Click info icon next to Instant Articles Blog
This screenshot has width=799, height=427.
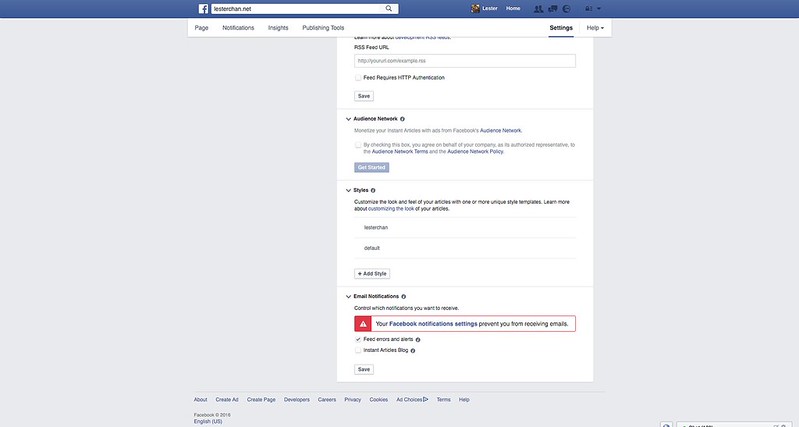click(x=413, y=351)
